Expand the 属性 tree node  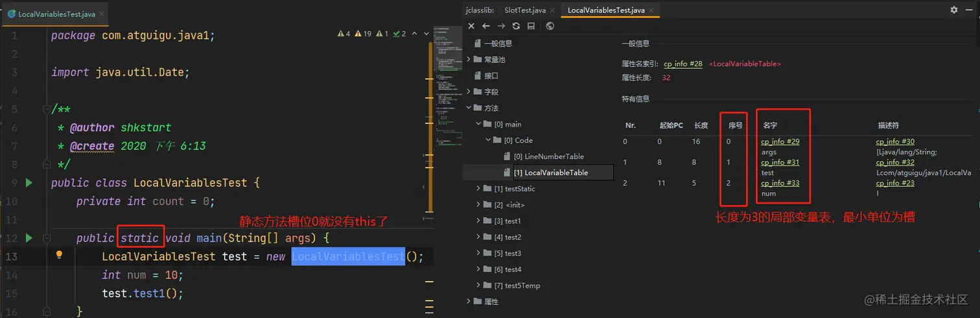[469, 302]
